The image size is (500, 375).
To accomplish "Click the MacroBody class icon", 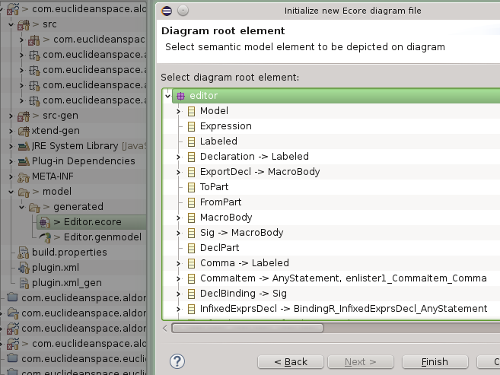I will click(191, 218).
